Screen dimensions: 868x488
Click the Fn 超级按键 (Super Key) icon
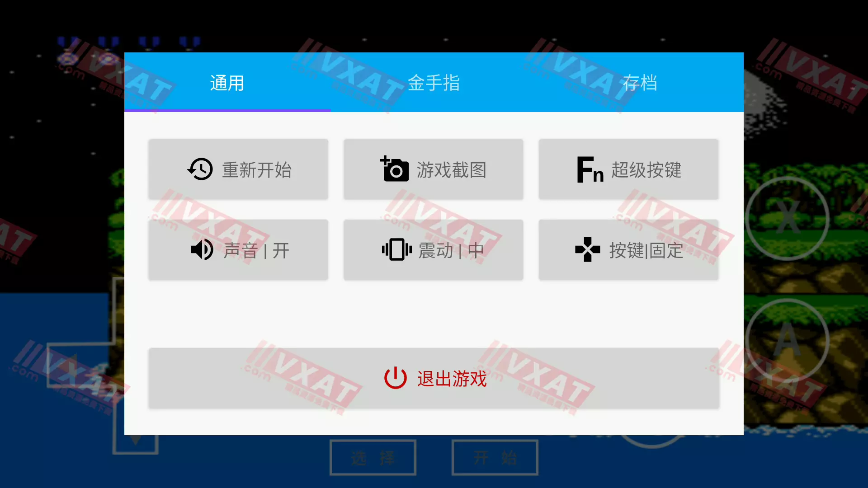click(629, 169)
